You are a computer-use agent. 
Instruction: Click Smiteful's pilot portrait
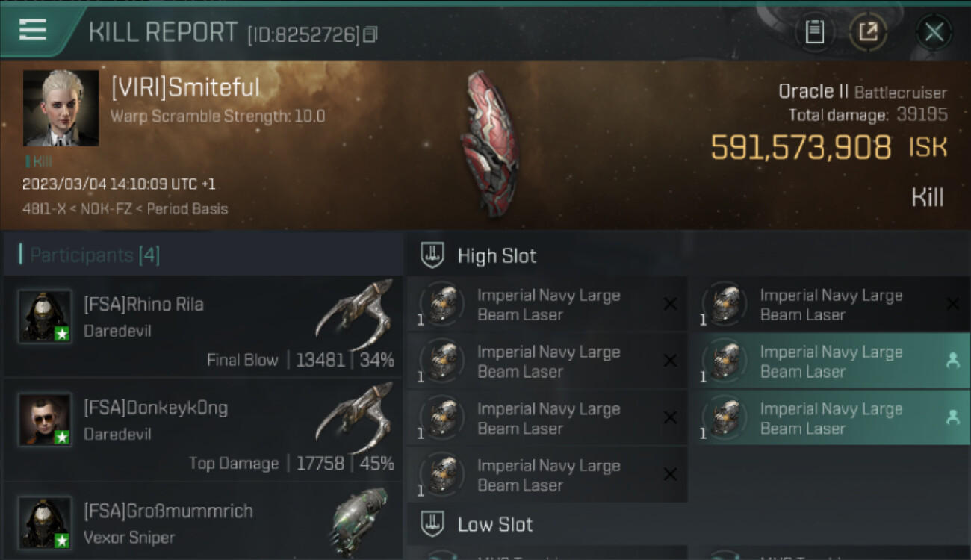(x=61, y=108)
